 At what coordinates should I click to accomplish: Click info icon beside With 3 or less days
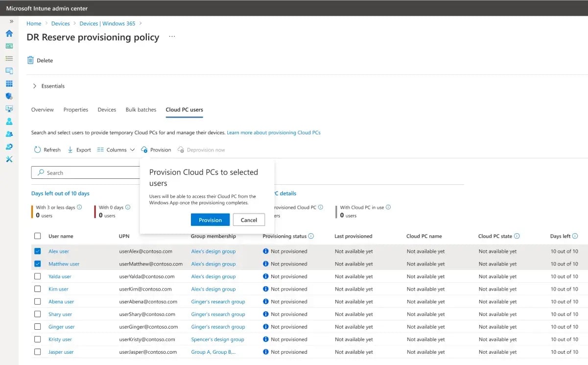79,207
